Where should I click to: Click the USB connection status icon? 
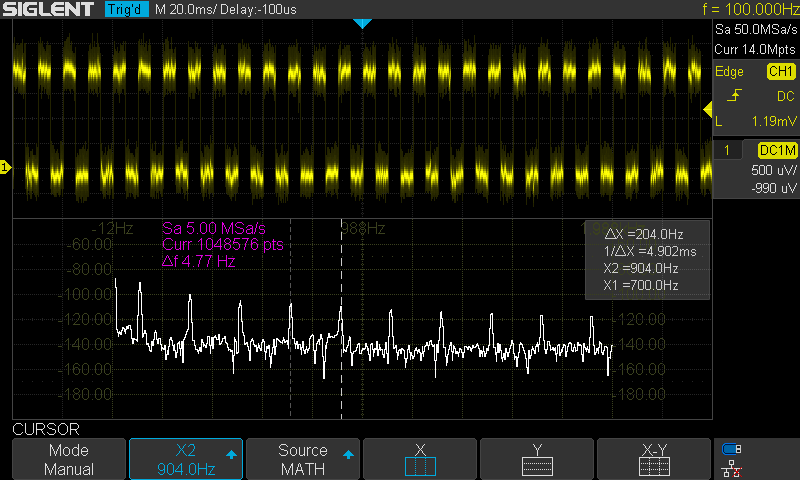coord(732,449)
